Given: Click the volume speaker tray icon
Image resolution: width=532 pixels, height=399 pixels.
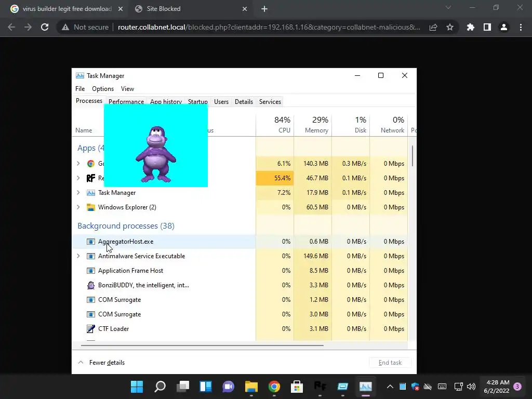Looking at the screenshot, I should [x=471, y=387].
